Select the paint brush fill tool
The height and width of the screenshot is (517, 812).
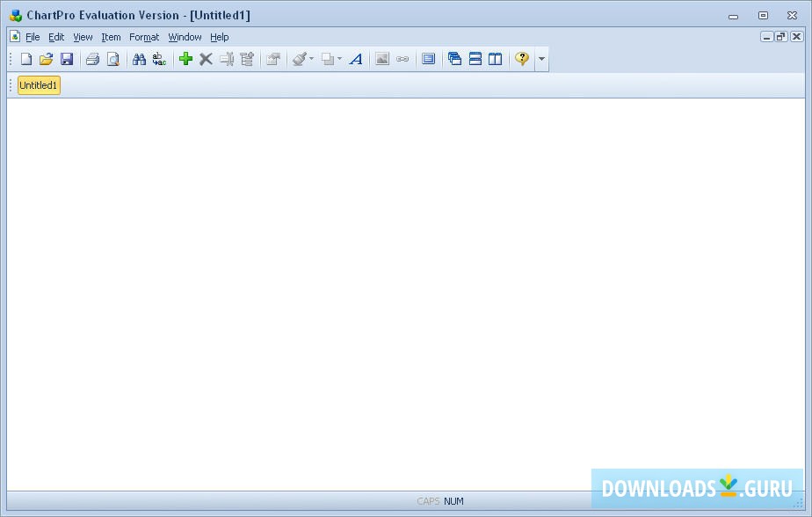tap(300, 59)
